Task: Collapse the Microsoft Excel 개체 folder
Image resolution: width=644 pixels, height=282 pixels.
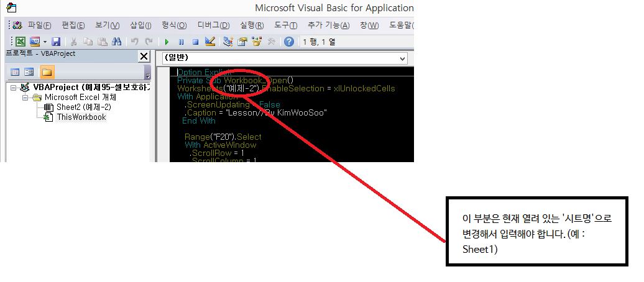Action: tap(25, 98)
